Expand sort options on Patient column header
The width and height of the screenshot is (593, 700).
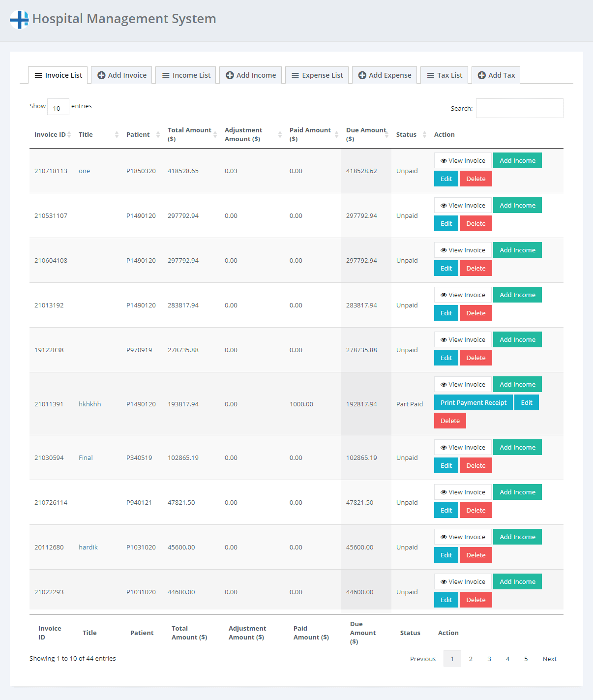click(157, 134)
